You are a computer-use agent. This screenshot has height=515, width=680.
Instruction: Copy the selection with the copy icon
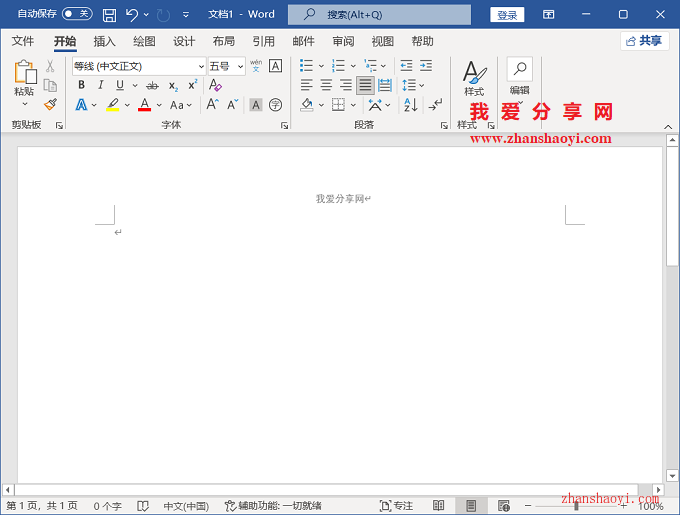50,85
